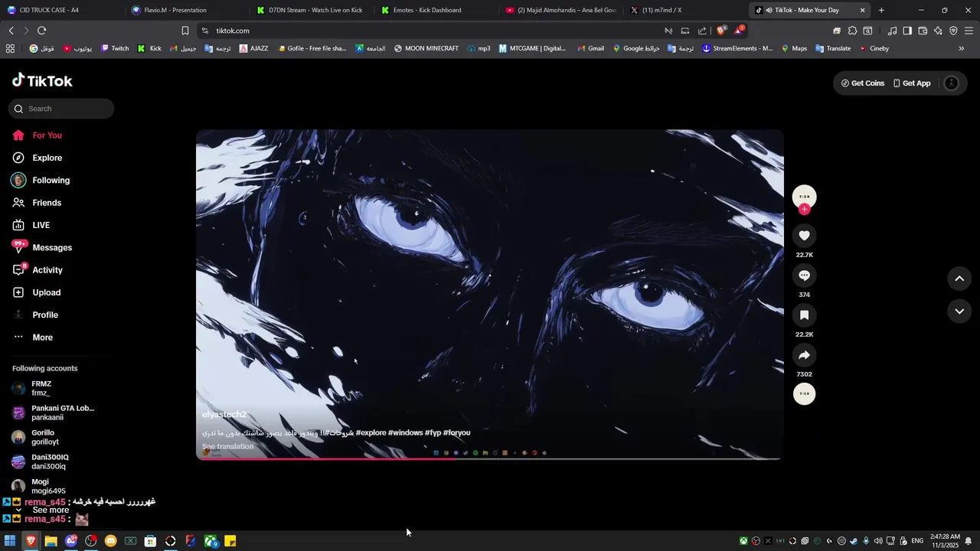Open the Brave Shields lion icon
The image size is (980, 551).
point(720,31)
